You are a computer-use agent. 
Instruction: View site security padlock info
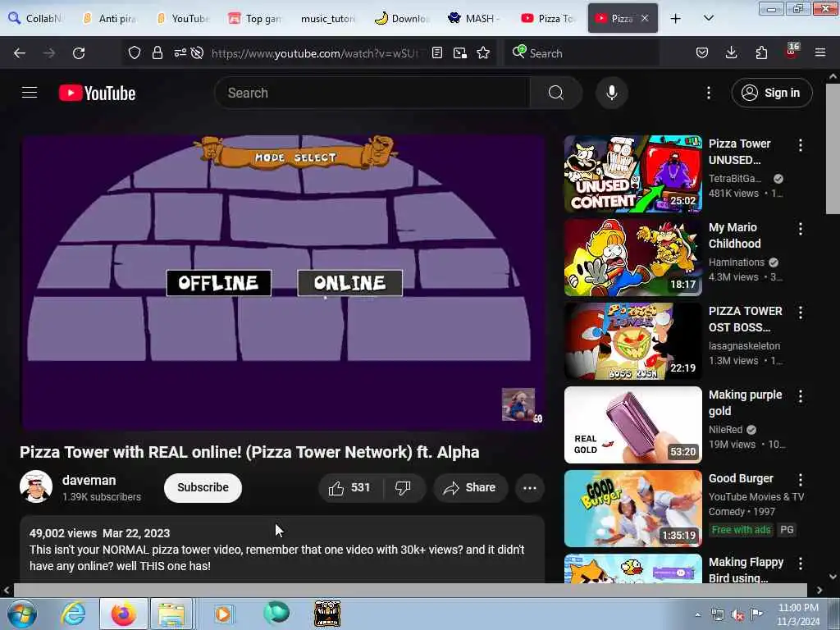pyautogui.click(x=157, y=52)
